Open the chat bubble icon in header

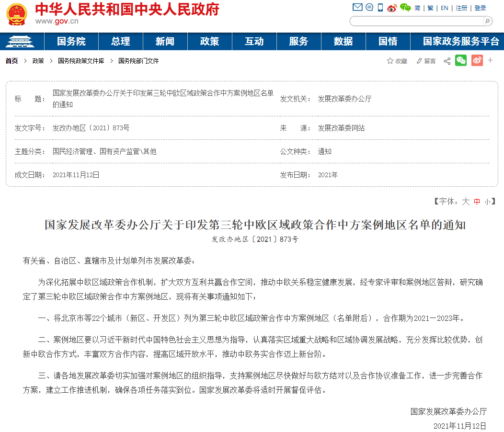[369, 7]
